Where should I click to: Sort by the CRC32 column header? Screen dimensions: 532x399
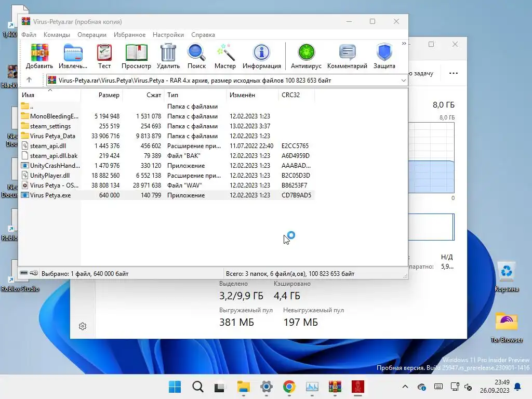click(297, 95)
